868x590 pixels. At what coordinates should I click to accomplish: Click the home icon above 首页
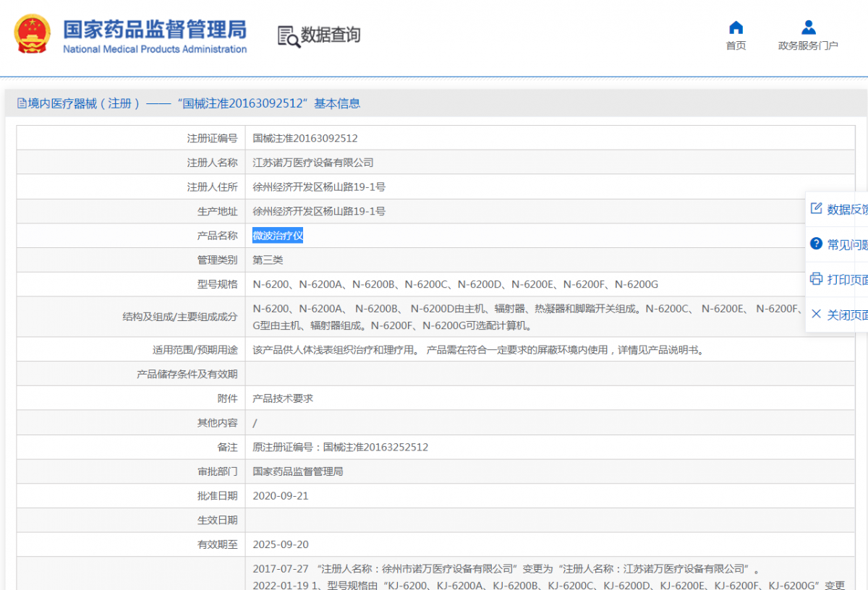coord(736,27)
